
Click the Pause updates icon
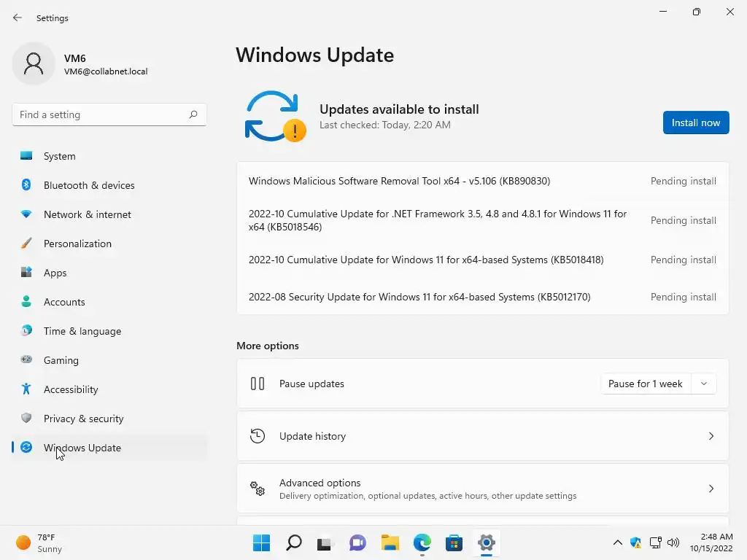[258, 384]
